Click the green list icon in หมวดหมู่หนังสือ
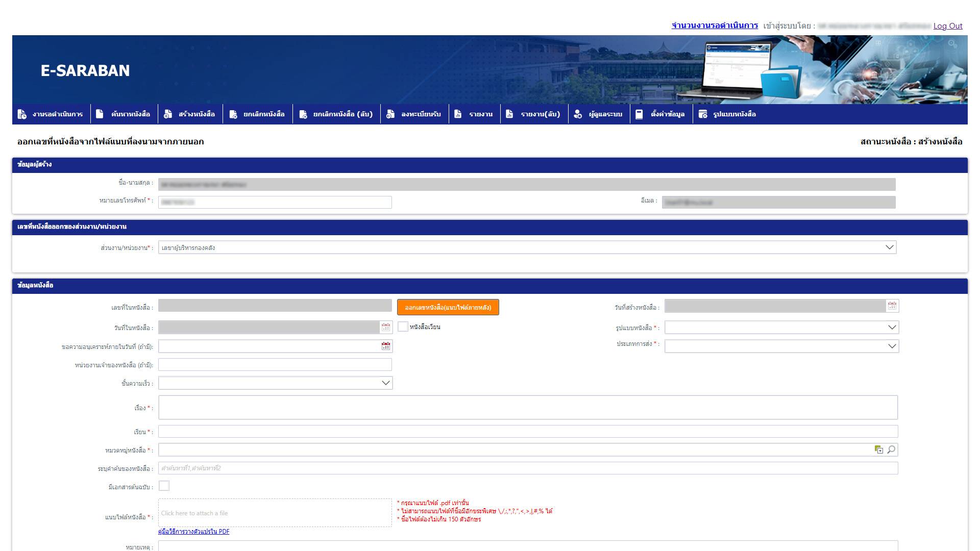 tap(878, 449)
